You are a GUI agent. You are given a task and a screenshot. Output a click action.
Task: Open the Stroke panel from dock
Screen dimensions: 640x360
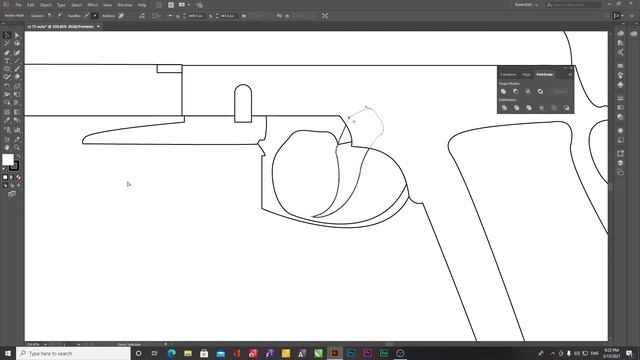(x=620, y=98)
